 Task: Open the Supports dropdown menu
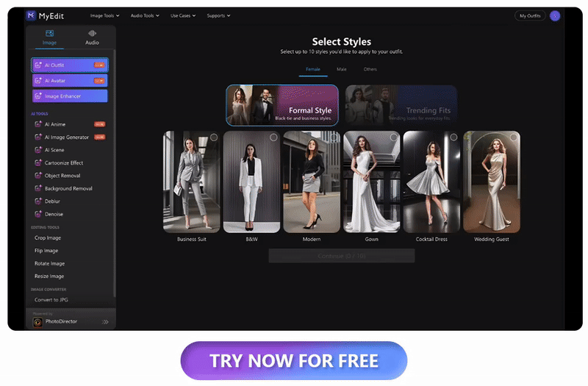[x=218, y=15]
